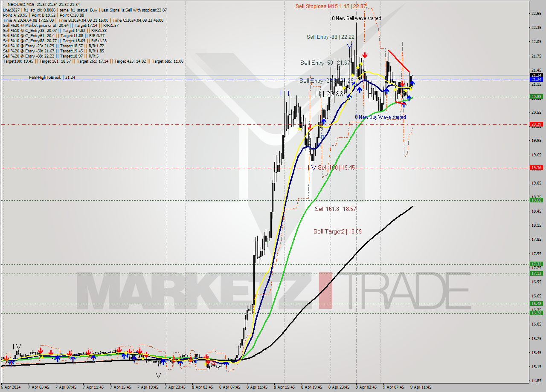The width and height of the screenshot is (546, 392).
Task: Select the 'Sell %20 @ Market price' info line
Action: tap(61, 25)
